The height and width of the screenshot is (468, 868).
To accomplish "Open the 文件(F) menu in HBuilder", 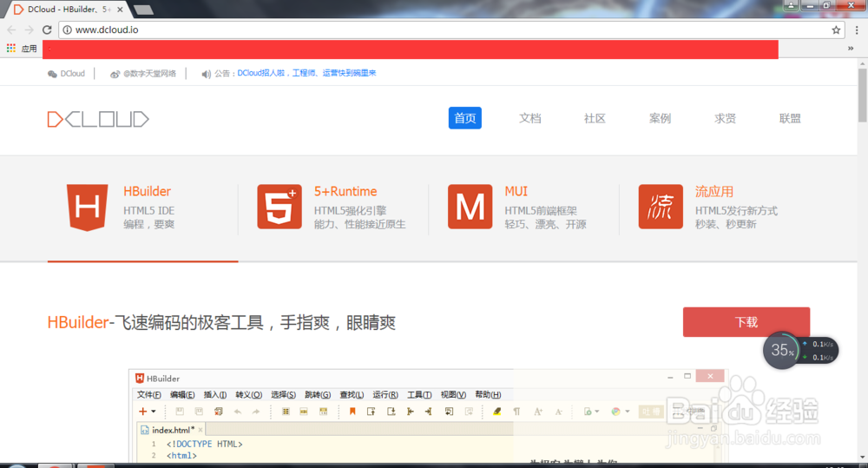I will click(149, 394).
